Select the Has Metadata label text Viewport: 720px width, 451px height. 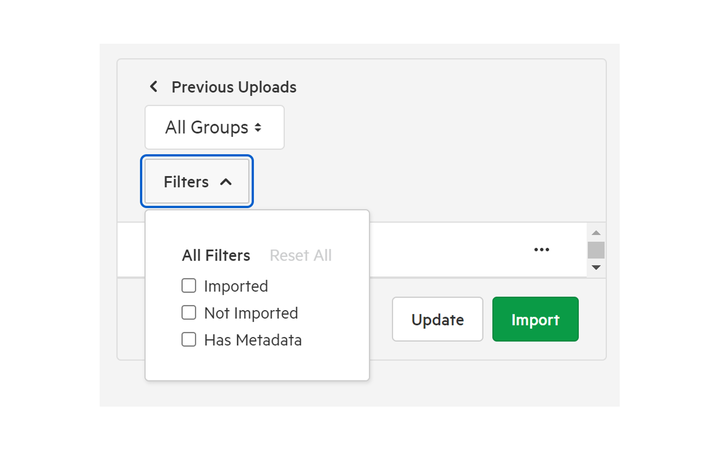pyautogui.click(x=253, y=340)
